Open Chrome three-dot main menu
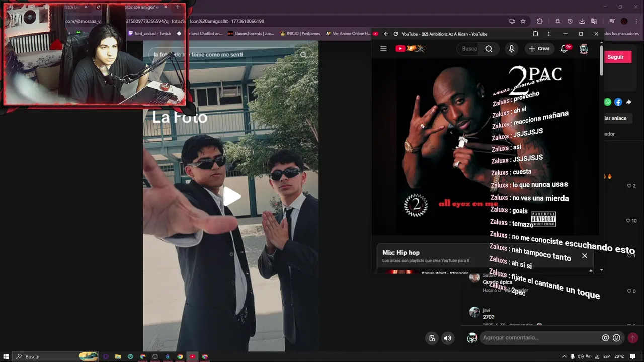Viewport: 644px width, 362px height. pos(636,21)
